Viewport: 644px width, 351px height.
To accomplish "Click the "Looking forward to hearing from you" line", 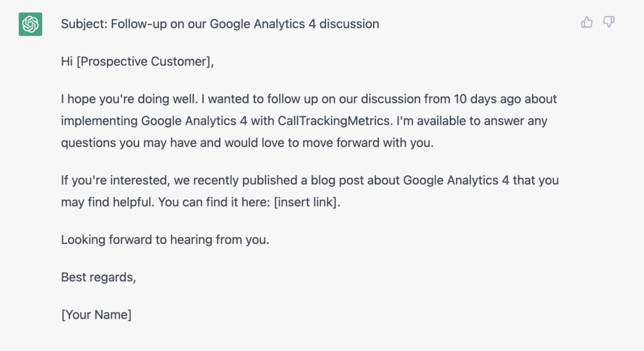I will pyautogui.click(x=165, y=240).
